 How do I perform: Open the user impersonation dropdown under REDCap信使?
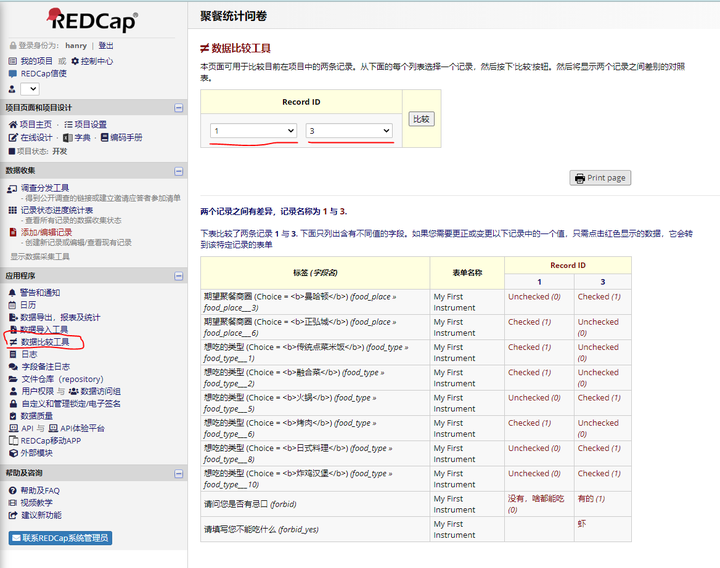coord(30,89)
